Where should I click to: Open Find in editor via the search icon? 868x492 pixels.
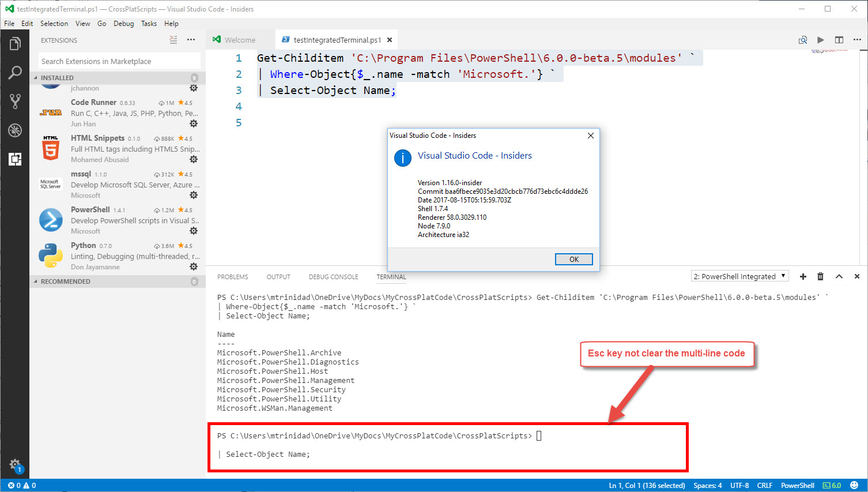tap(802, 40)
